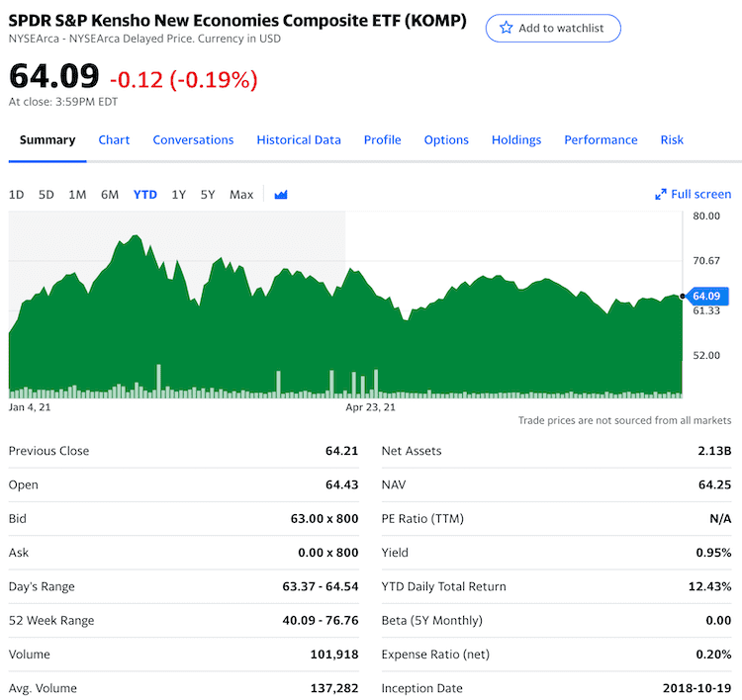
Task: Open the Conversations tab
Action: pos(193,140)
